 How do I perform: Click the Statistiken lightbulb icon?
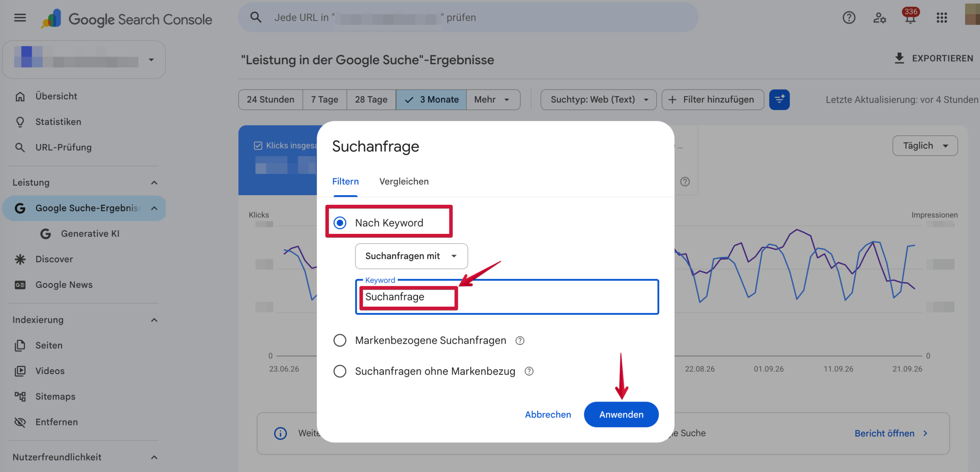[x=20, y=122]
